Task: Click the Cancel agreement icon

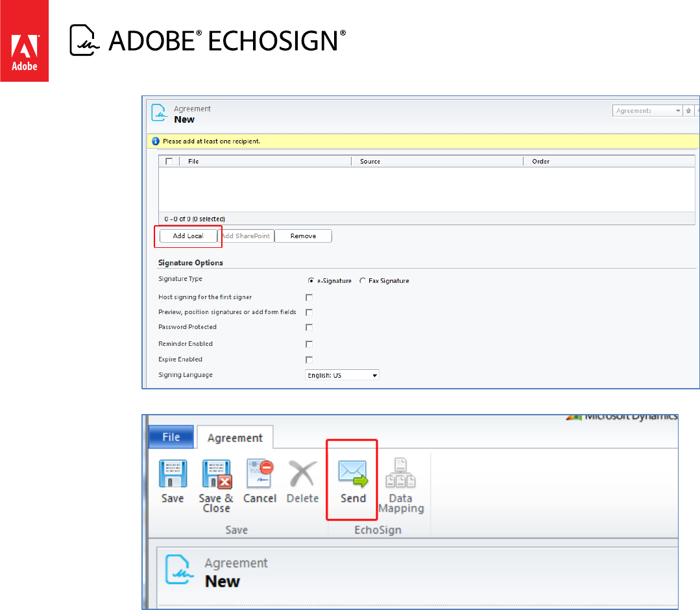Action: [259, 473]
